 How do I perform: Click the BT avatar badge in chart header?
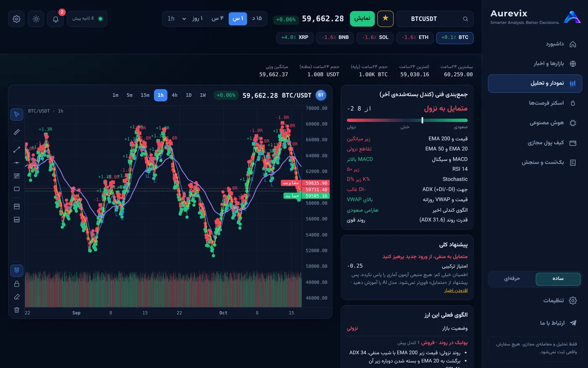(321, 95)
